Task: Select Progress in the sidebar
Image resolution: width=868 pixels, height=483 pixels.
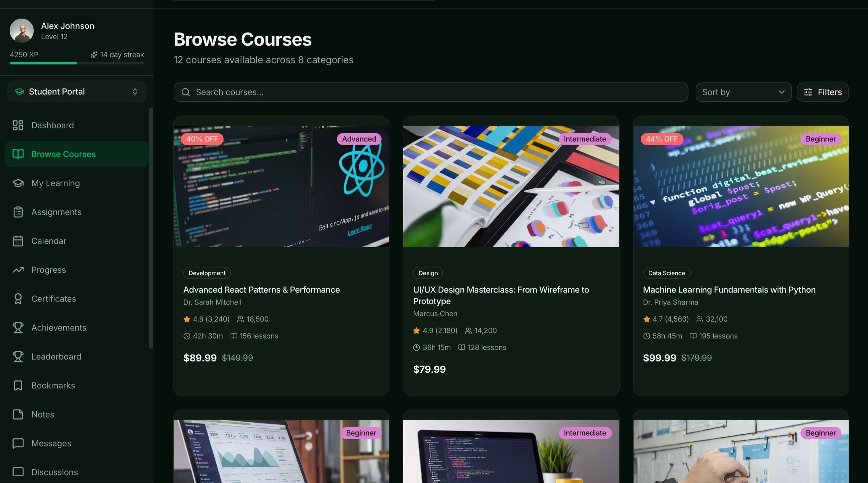Action: (77, 270)
